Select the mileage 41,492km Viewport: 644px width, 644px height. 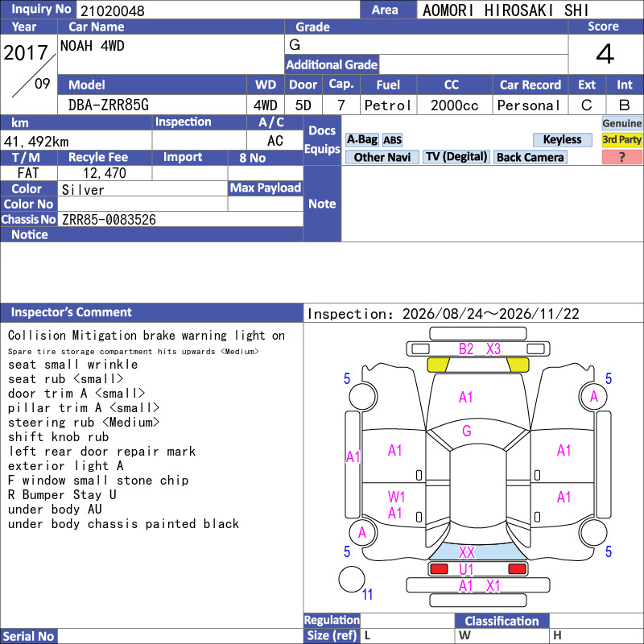[36, 142]
